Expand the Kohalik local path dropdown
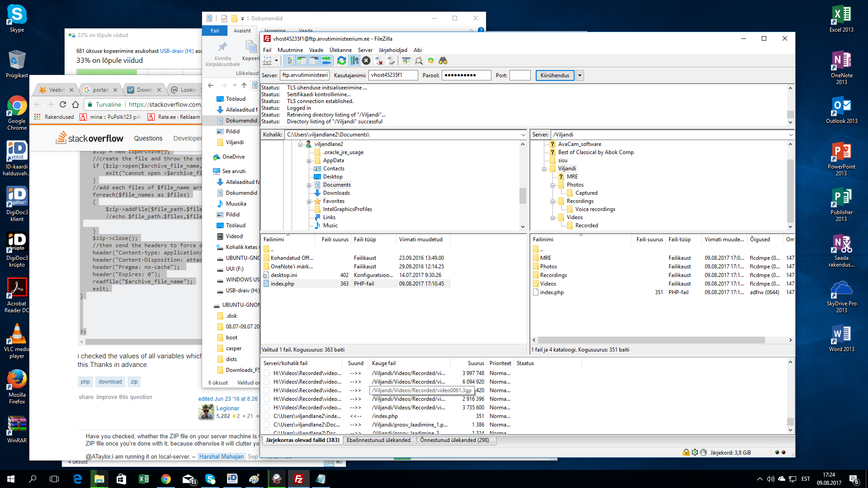 [x=523, y=135]
